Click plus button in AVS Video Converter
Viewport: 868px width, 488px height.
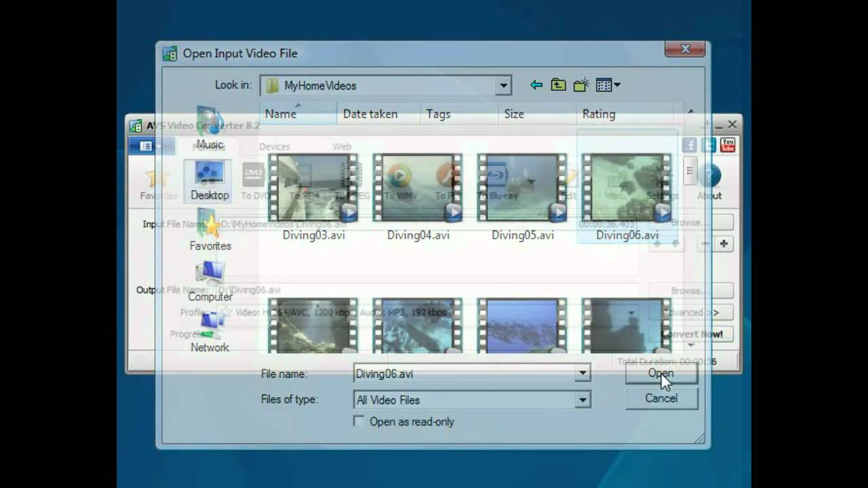(x=724, y=244)
